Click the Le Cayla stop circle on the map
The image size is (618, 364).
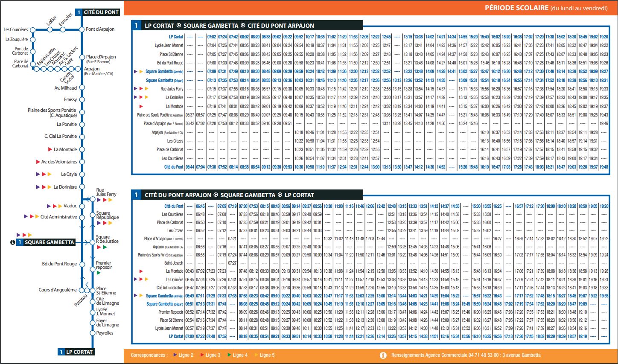[82, 175]
